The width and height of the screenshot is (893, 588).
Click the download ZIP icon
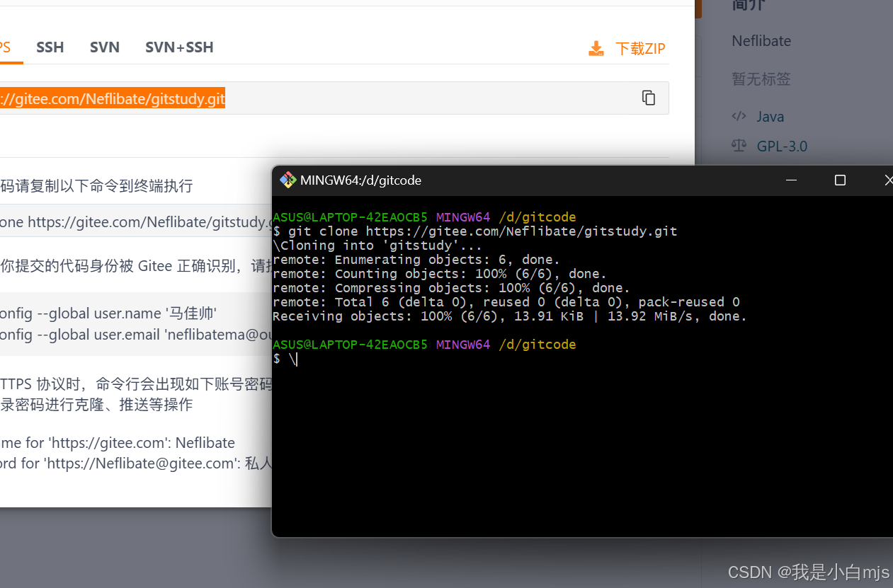(x=596, y=49)
